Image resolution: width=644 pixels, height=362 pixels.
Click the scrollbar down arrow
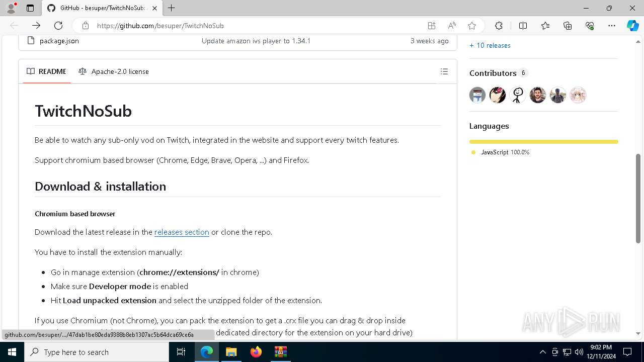(638, 333)
